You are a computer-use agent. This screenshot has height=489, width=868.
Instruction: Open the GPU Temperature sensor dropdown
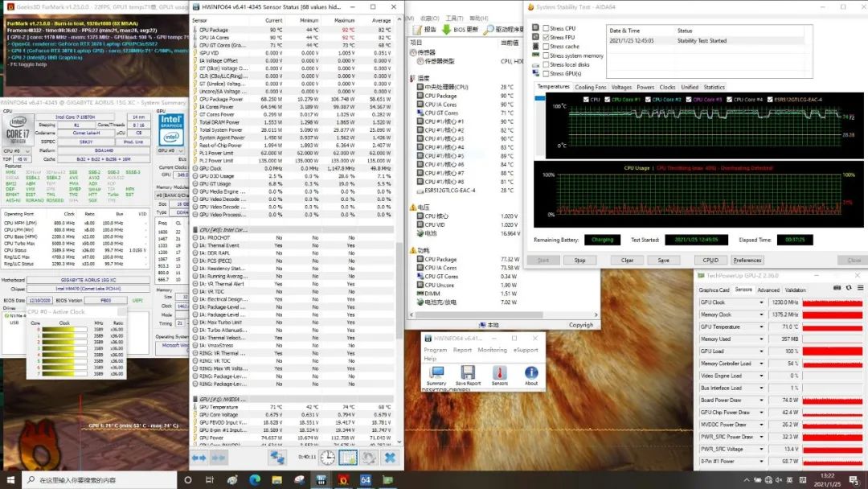point(762,327)
